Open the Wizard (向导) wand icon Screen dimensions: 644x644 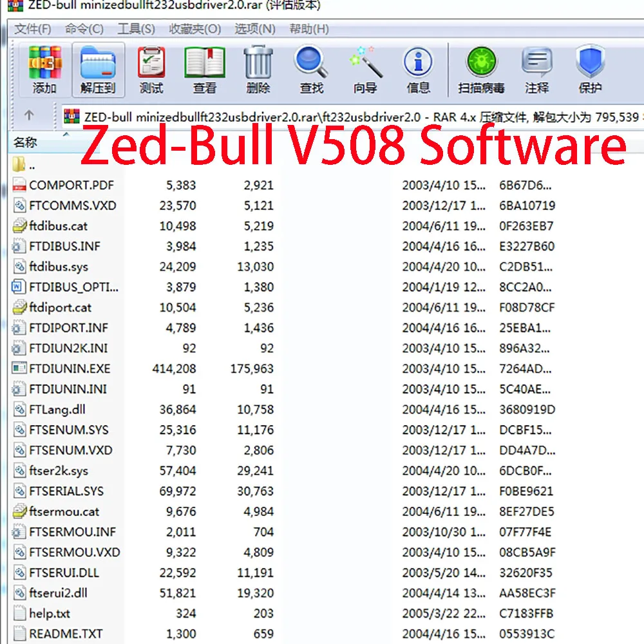365,62
